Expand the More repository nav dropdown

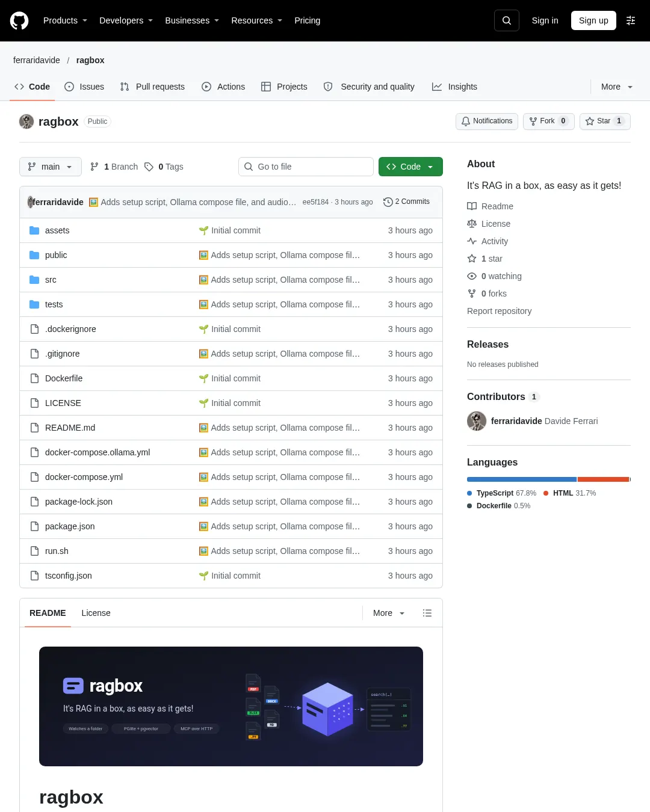617,87
